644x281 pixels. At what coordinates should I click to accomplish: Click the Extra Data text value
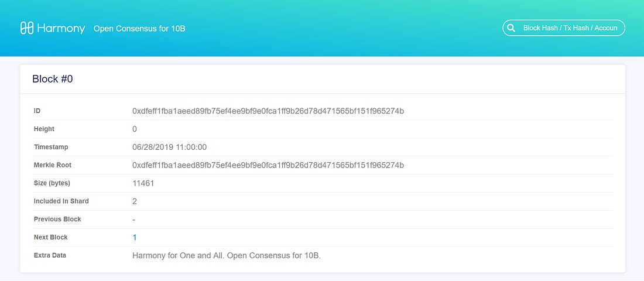pyautogui.click(x=227, y=255)
